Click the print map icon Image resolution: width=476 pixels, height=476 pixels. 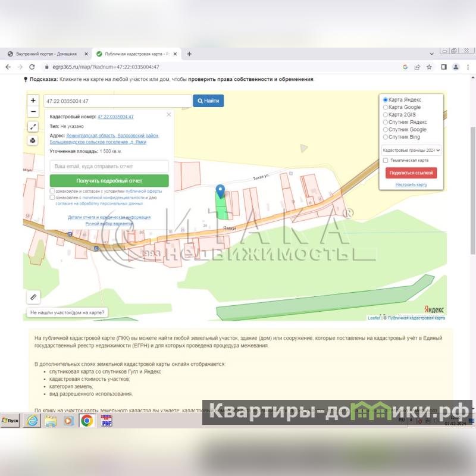(33, 140)
